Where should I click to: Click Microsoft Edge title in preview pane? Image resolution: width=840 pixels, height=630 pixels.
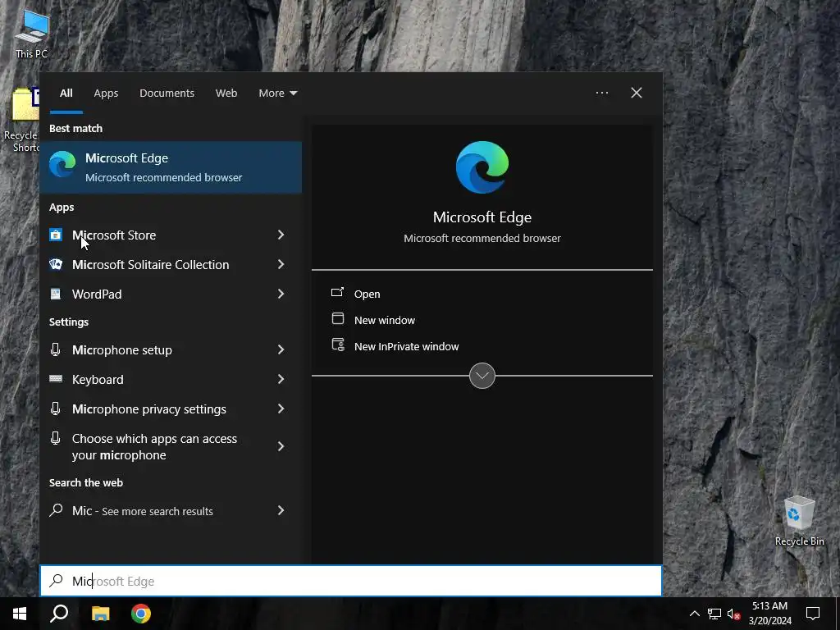coord(482,217)
